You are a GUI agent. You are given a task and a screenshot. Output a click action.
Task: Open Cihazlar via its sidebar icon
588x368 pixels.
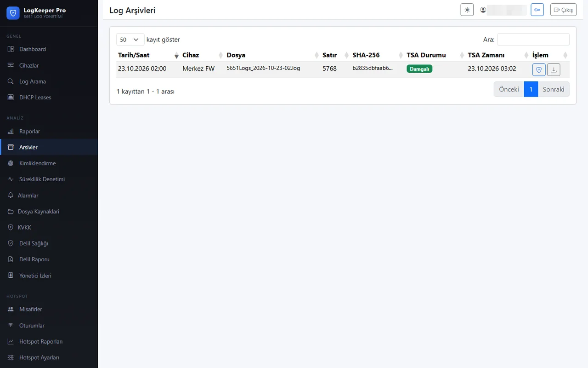pos(11,65)
